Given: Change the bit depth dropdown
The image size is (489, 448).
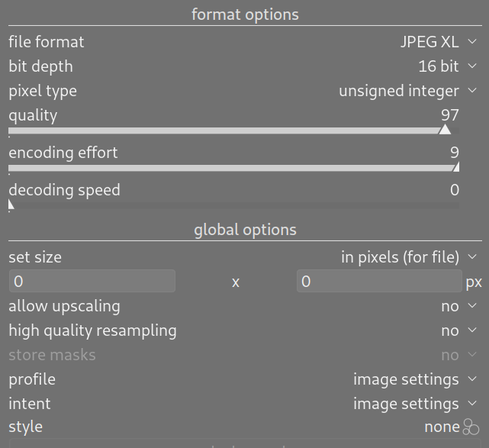Looking at the screenshot, I should click(439, 66).
